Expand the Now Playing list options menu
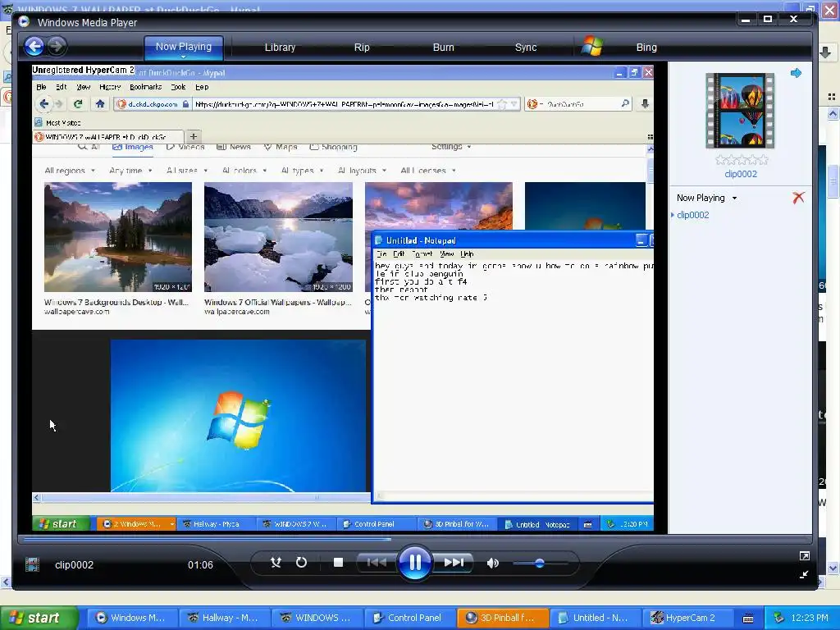Viewport: 840px width, 630px height. 734,199
